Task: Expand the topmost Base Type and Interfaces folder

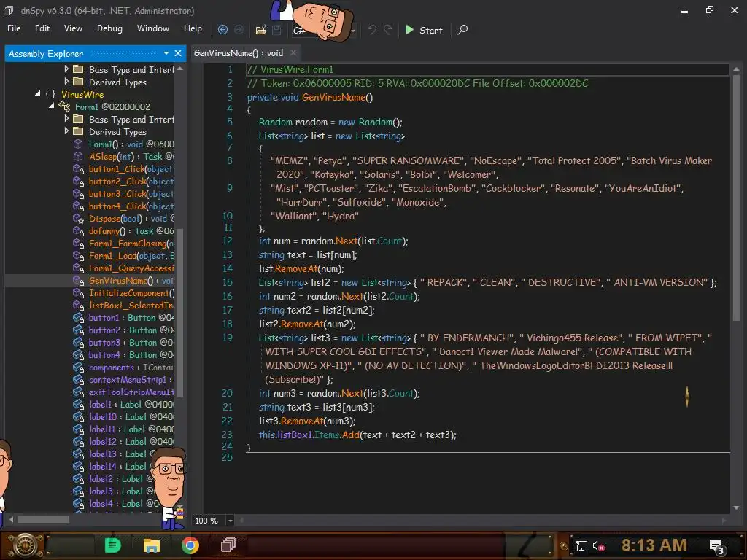Action: coord(66,69)
